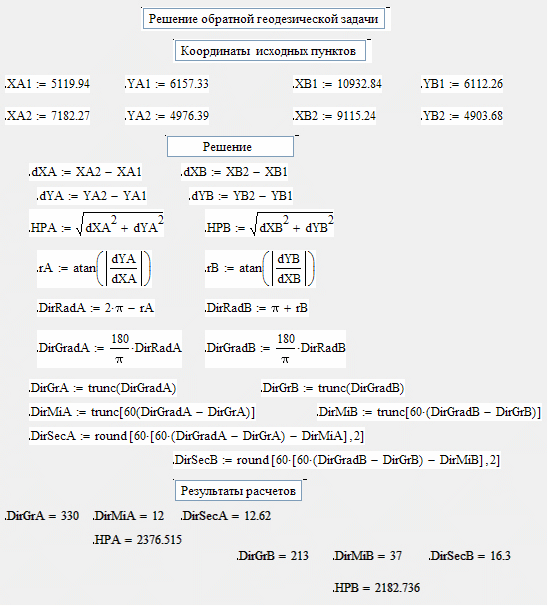Select the HPA square root formula
This screenshot has width=548, height=606.
click(x=96, y=223)
